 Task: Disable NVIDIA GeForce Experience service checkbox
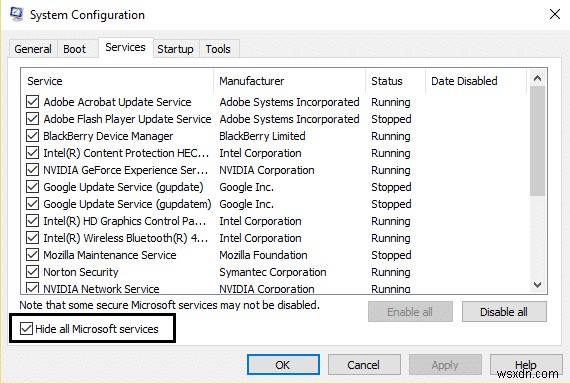(x=32, y=170)
